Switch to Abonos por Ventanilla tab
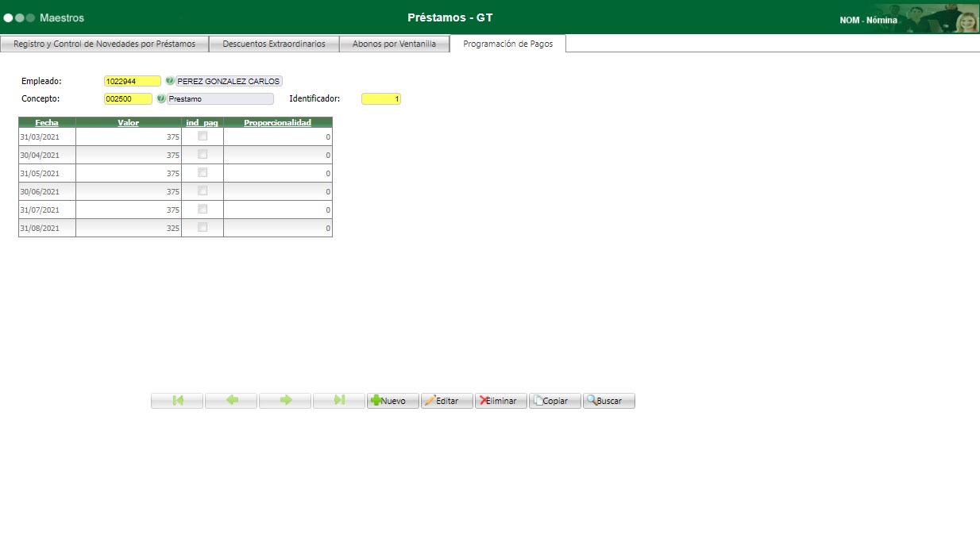980x554 pixels. [394, 44]
